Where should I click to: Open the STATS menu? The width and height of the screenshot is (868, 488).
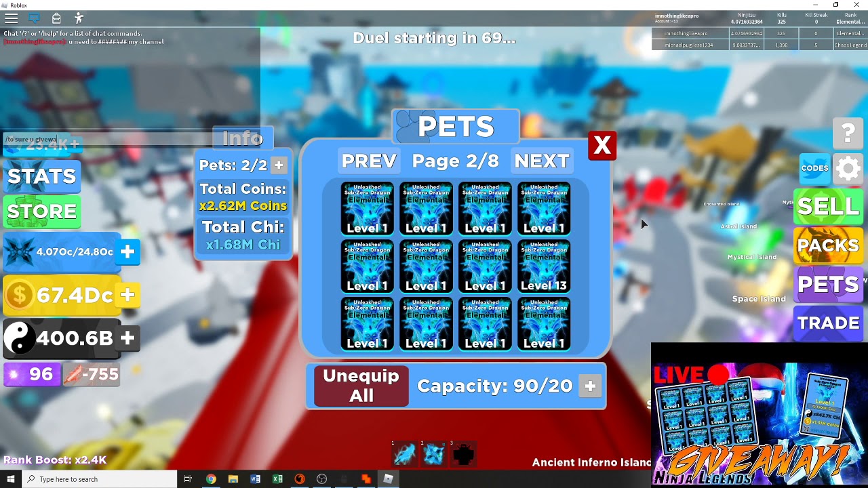[x=42, y=176]
